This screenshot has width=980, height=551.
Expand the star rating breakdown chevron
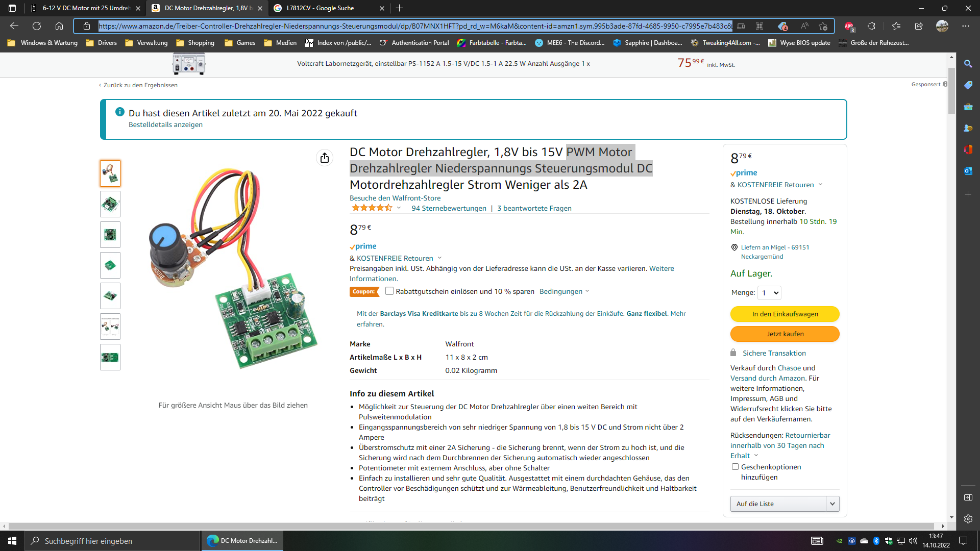[x=399, y=208]
